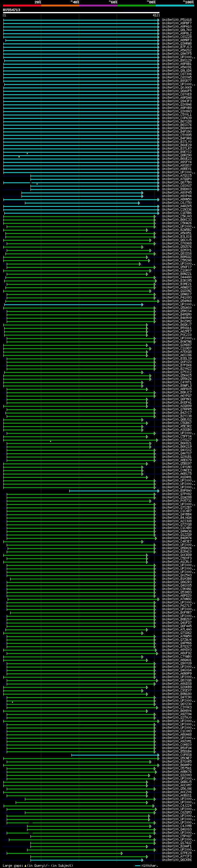Open hit UniRef100_Q677B0
197x868 pixels.
click(177, 182)
